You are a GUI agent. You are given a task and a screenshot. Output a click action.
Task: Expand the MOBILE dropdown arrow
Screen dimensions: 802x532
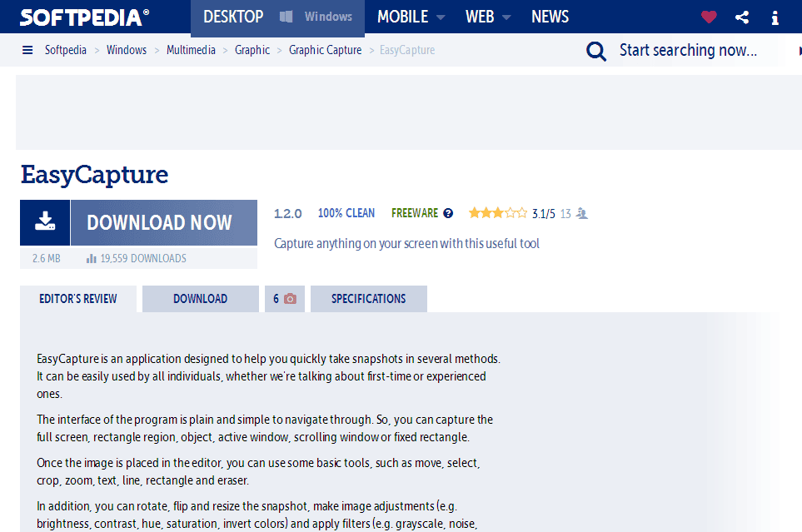pyautogui.click(x=440, y=17)
